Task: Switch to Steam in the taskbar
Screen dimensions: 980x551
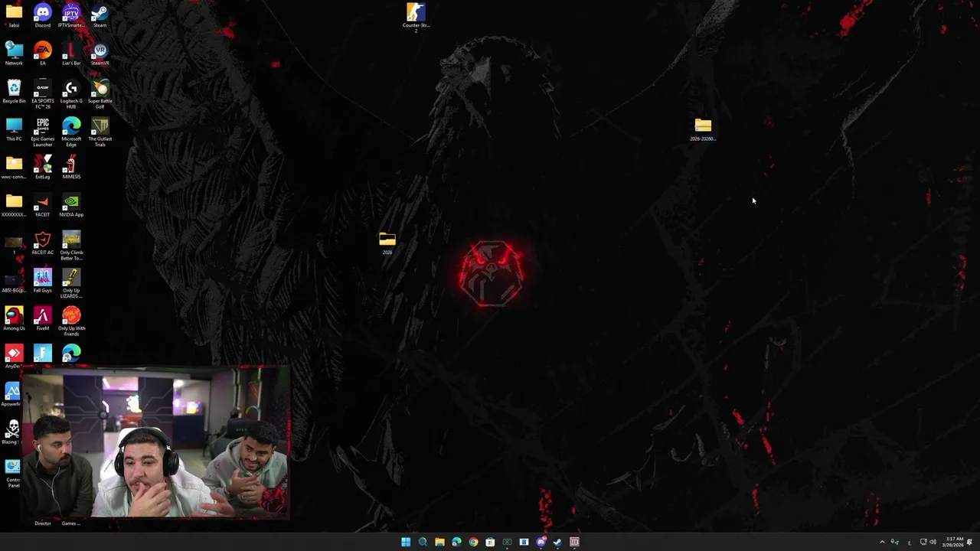Action: coord(557,542)
